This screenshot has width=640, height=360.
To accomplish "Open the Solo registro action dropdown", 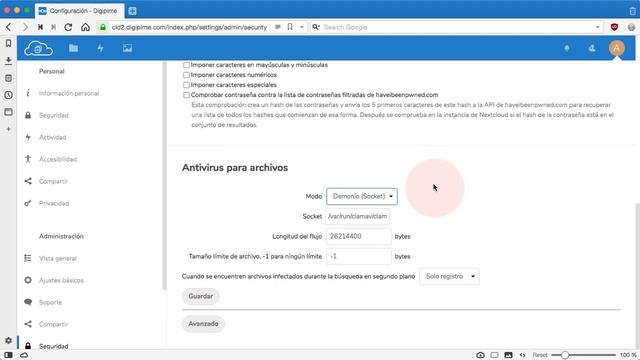I will coord(449,276).
